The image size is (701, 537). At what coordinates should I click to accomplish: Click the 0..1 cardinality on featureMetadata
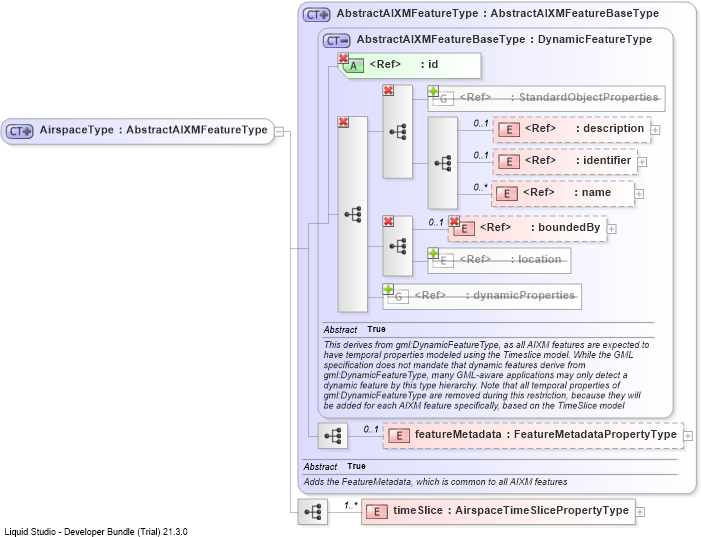[371, 429]
